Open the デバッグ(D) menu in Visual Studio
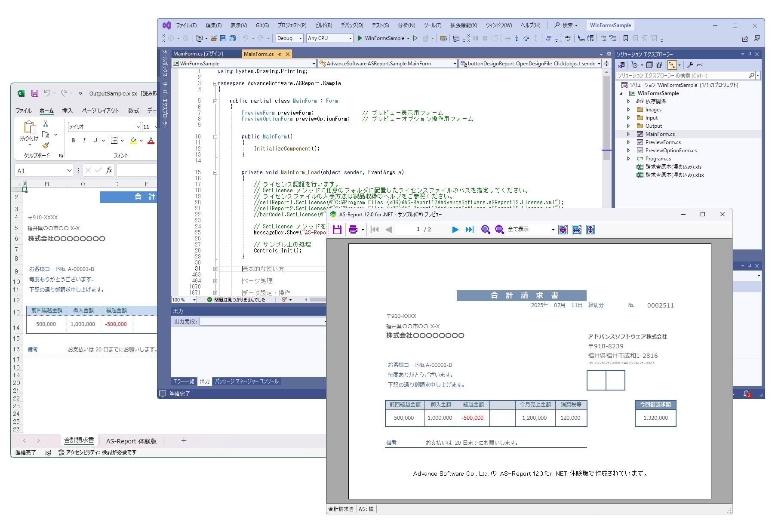775x532 pixels. (x=351, y=25)
